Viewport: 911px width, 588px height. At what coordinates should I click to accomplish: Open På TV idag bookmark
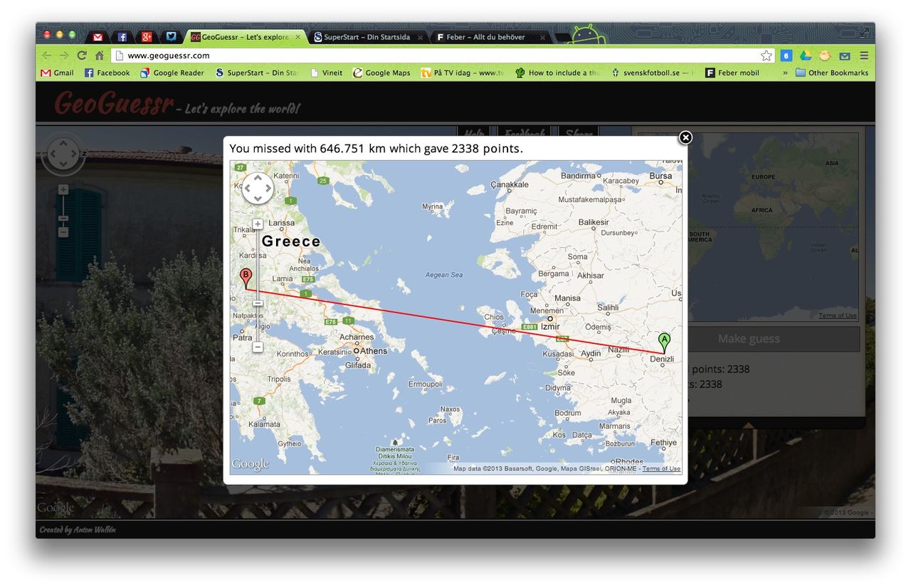click(463, 73)
